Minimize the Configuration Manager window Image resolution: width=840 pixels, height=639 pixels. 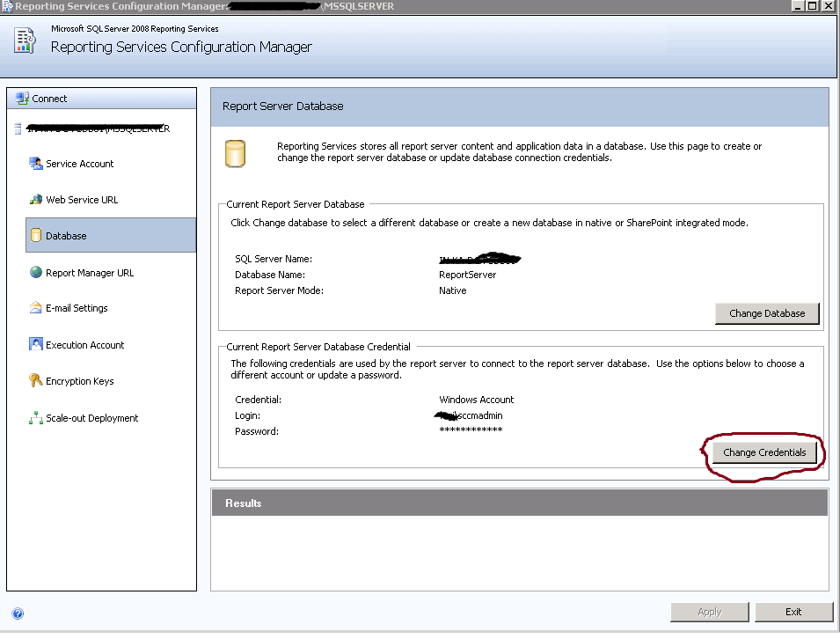click(x=798, y=6)
